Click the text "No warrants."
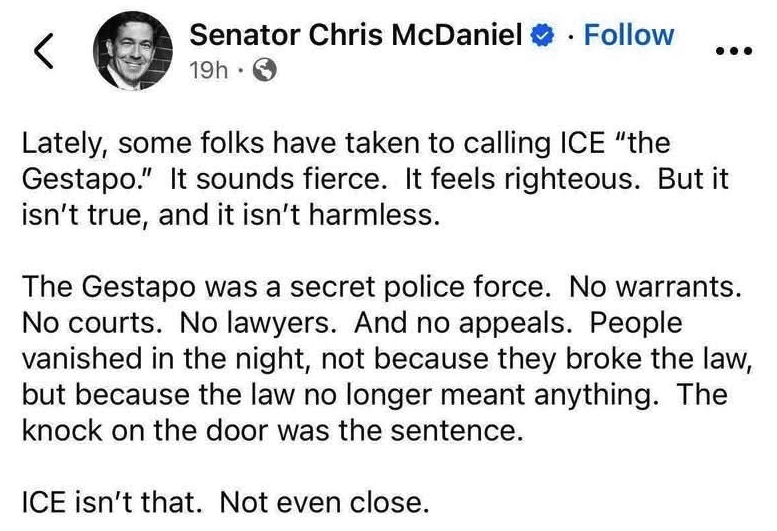Screen dimensions: 777x531 pyautogui.click(x=656, y=288)
